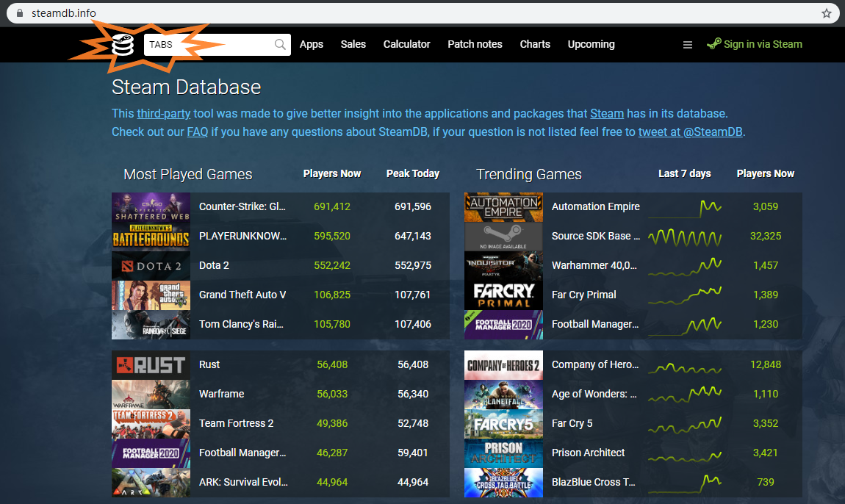845x504 pixels.
Task: Select PLAYERUNKNOW... game name
Action: click(x=242, y=236)
